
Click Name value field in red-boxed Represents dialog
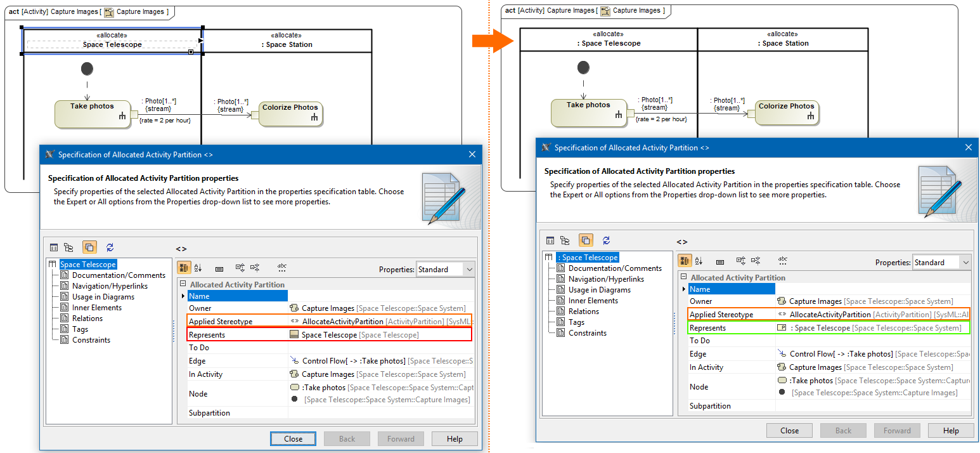click(x=381, y=296)
